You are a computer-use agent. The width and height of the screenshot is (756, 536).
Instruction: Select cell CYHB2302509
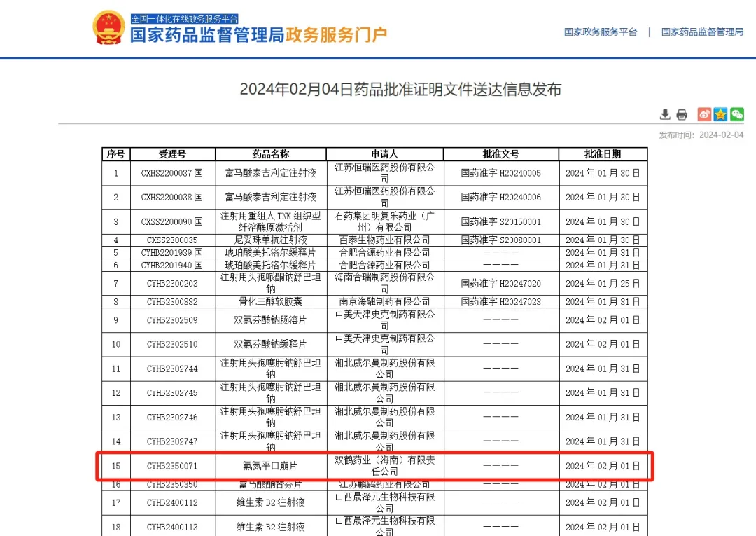point(172,320)
